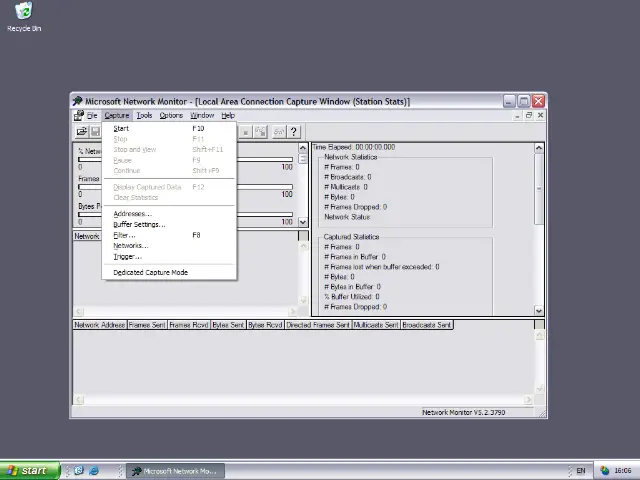The height and width of the screenshot is (480, 640).
Task: Click the Bytes Rcvd column header
Action: [x=265, y=325]
